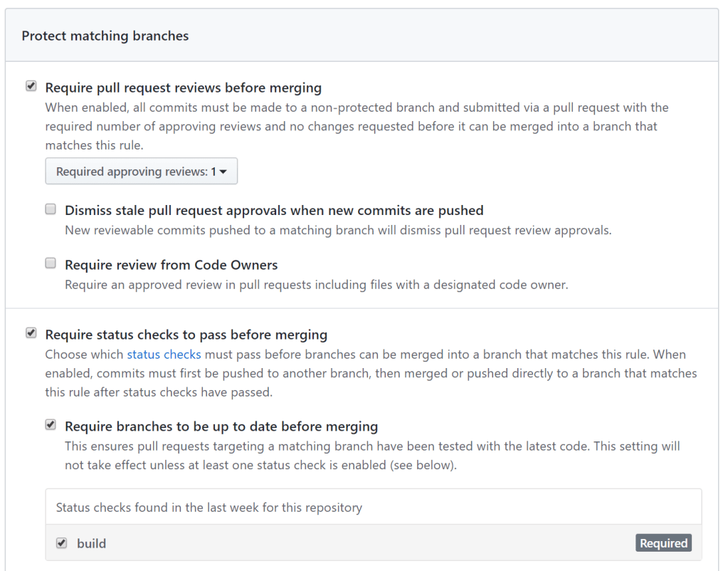Click description text under Code Owners option
The height and width of the screenshot is (571, 728).
(x=316, y=285)
